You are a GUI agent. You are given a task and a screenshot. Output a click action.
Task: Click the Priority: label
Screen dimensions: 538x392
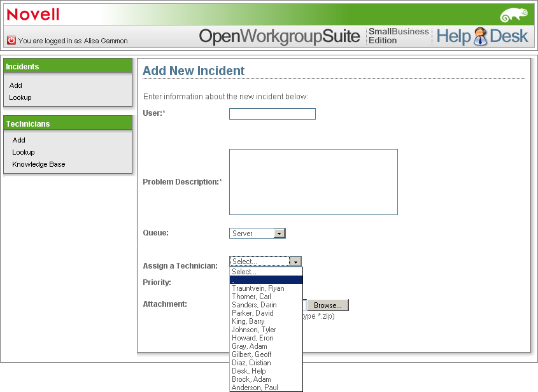(x=157, y=283)
